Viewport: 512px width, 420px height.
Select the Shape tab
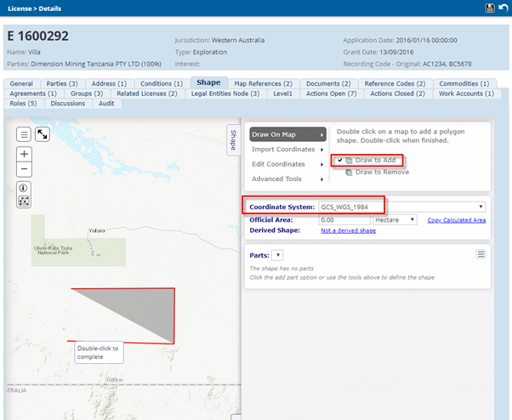click(x=208, y=82)
